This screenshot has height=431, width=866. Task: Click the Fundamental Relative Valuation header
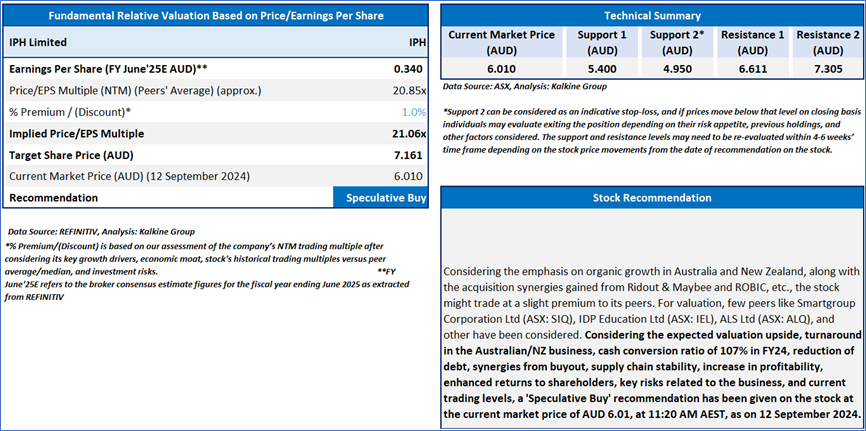click(x=217, y=16)
